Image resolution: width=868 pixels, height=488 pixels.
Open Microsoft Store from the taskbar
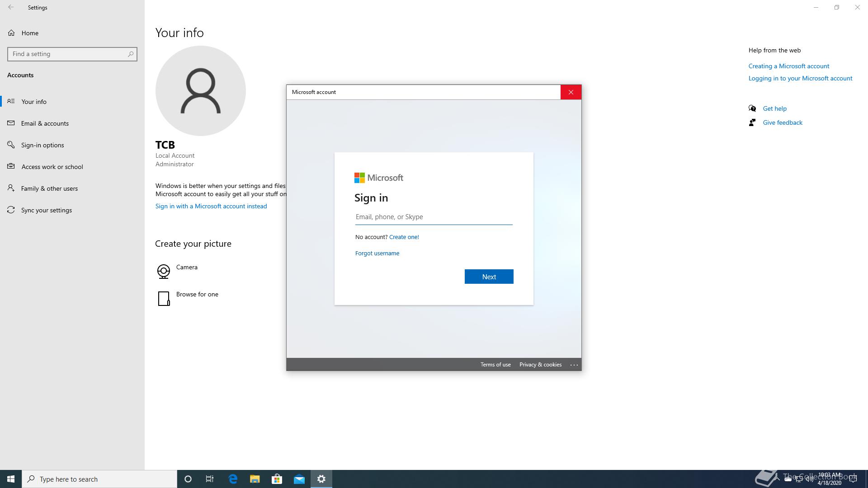coord(277,479)
